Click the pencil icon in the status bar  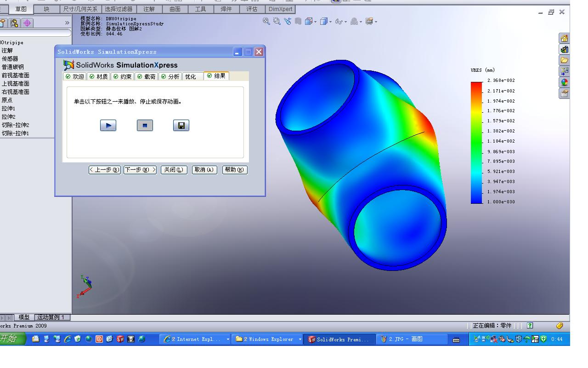560,326
